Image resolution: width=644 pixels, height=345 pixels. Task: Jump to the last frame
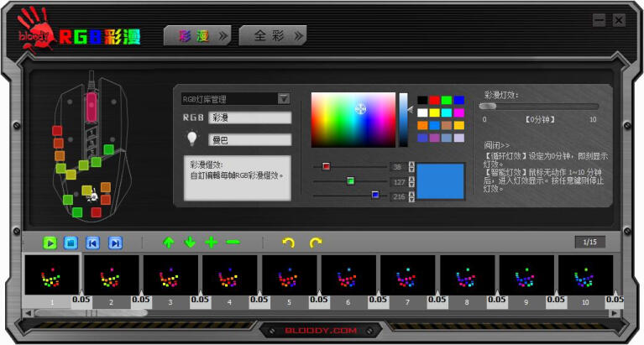(x=115, y=243)
